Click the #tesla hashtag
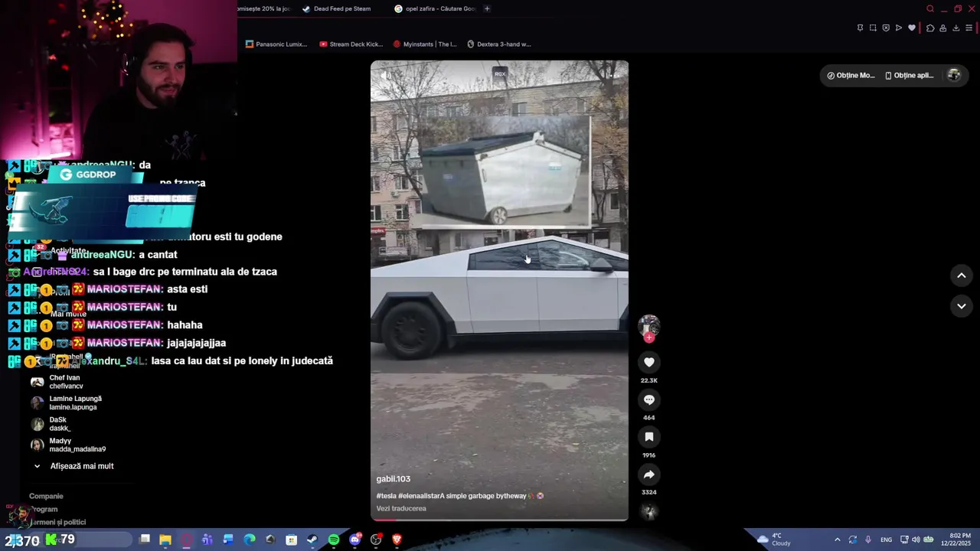 point(386,496)
